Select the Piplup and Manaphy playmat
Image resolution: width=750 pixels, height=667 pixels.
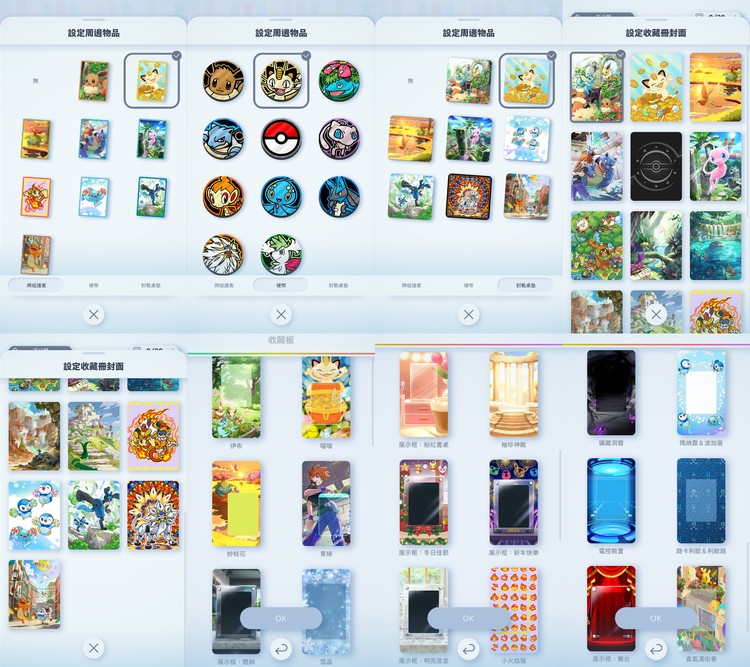point(527,139)
